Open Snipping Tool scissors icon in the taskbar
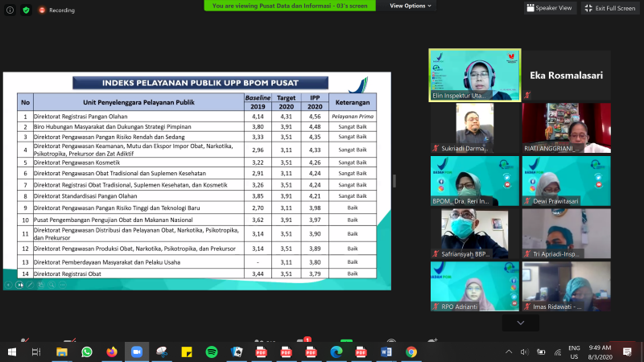Screen dimensions: 644x362 (162, 352)
